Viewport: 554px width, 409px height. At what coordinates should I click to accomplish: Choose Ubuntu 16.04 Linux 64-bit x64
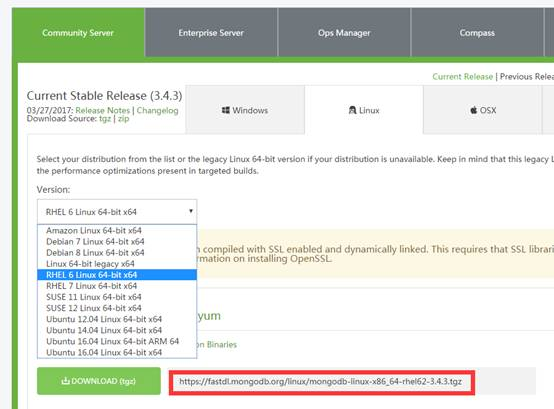pos(117,352)
